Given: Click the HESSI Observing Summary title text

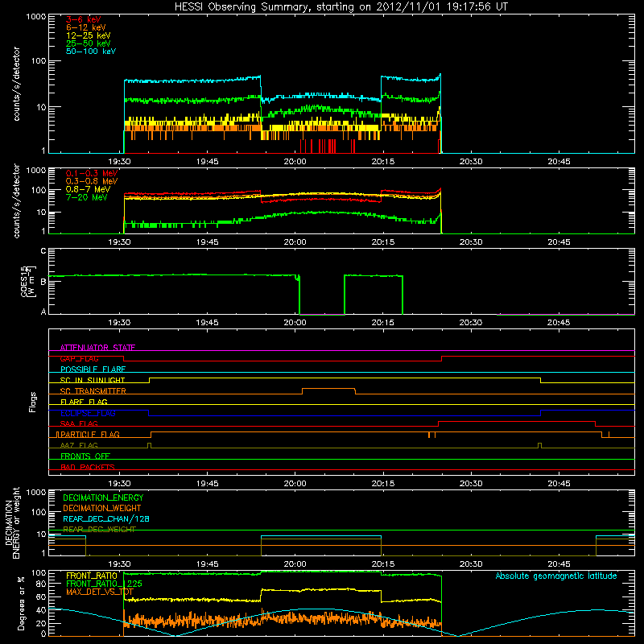Looking at the screenshot, I should click(341, 7).
